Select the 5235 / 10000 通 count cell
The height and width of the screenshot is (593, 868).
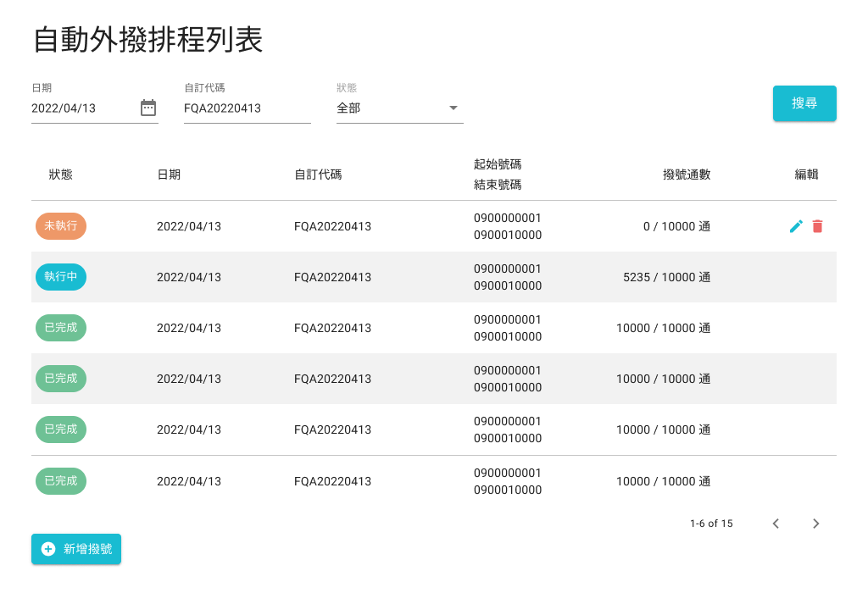click(x=666, y=277)
